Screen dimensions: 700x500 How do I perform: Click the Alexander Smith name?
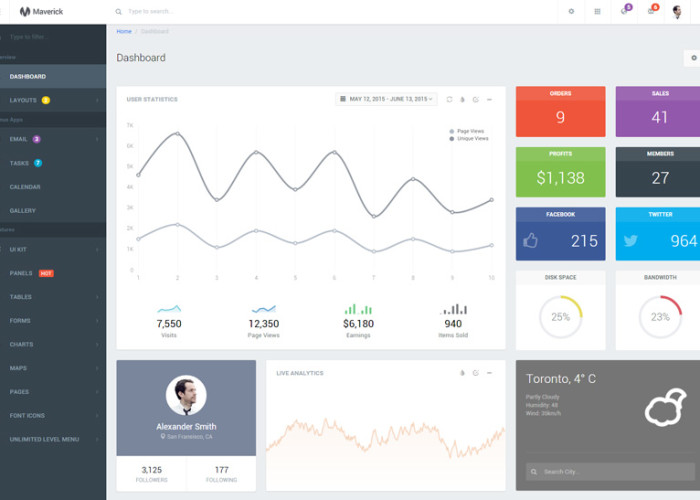coord(186,427)
